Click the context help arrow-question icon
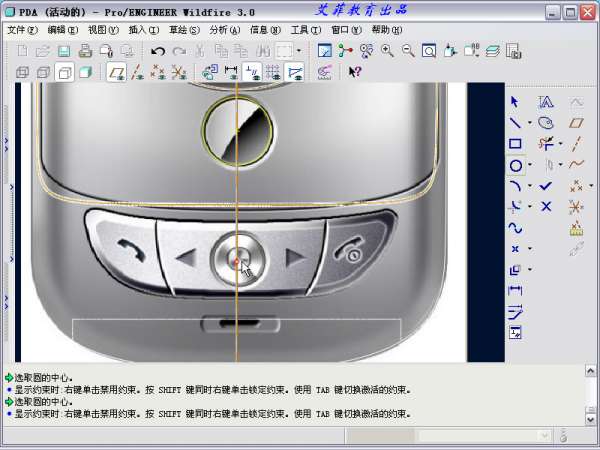The image size is (600, 450). tap(355, 72)
